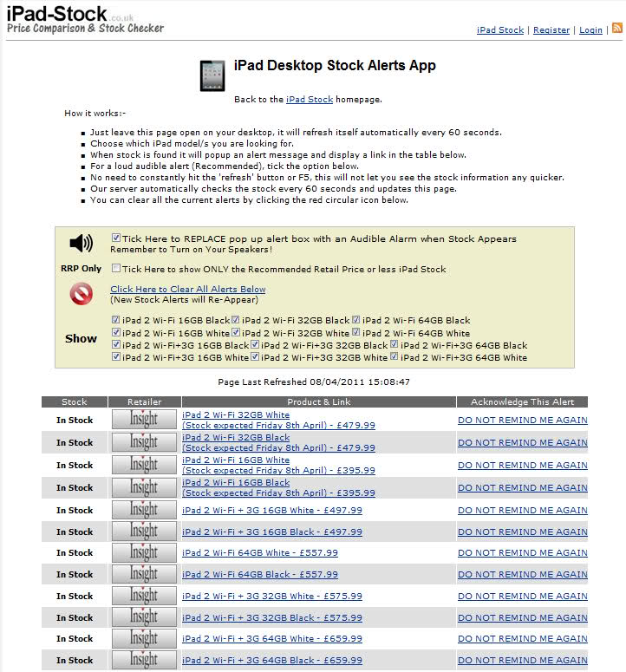Open Insight logo for 3G 32GB Black row
626x672 pixels.
(144, 617)
